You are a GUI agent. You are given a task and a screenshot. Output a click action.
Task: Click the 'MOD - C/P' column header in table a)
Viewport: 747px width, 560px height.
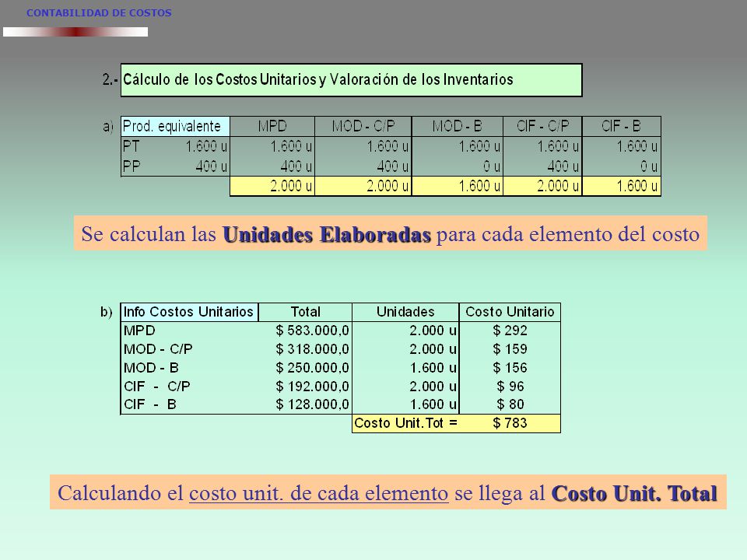(x=363, y=126)
